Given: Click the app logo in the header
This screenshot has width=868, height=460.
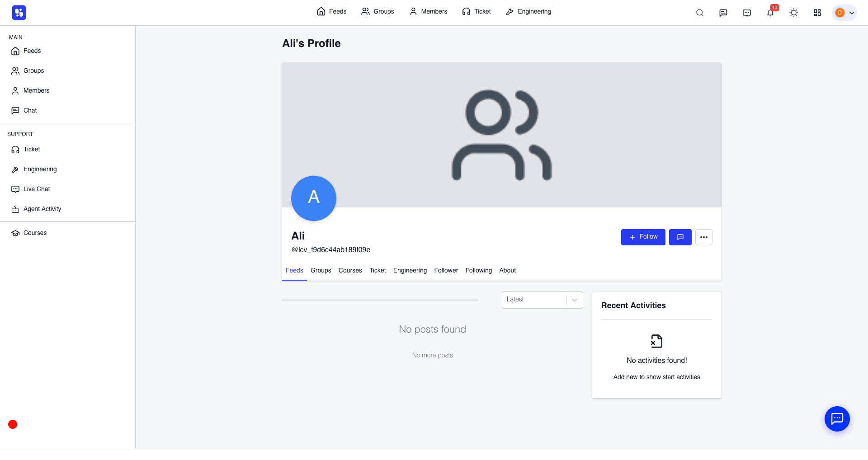Looking at the screenshot, I should (19, 13).
